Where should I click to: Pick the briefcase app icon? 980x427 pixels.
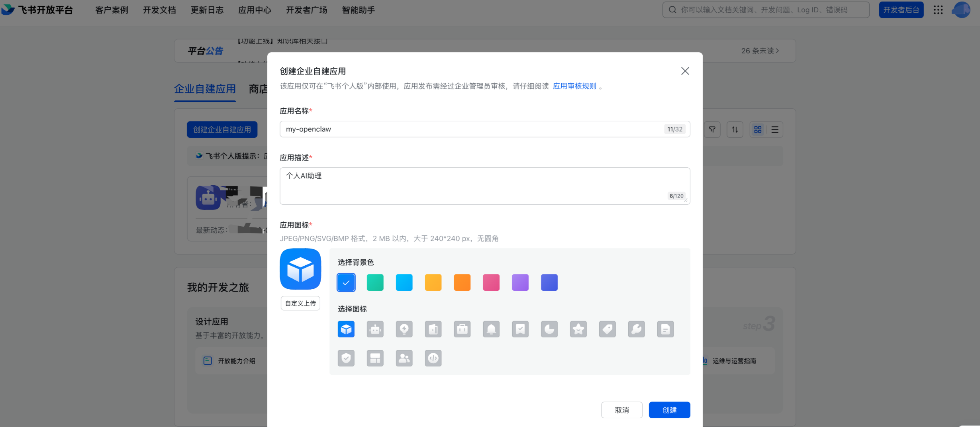pos(462,329)
